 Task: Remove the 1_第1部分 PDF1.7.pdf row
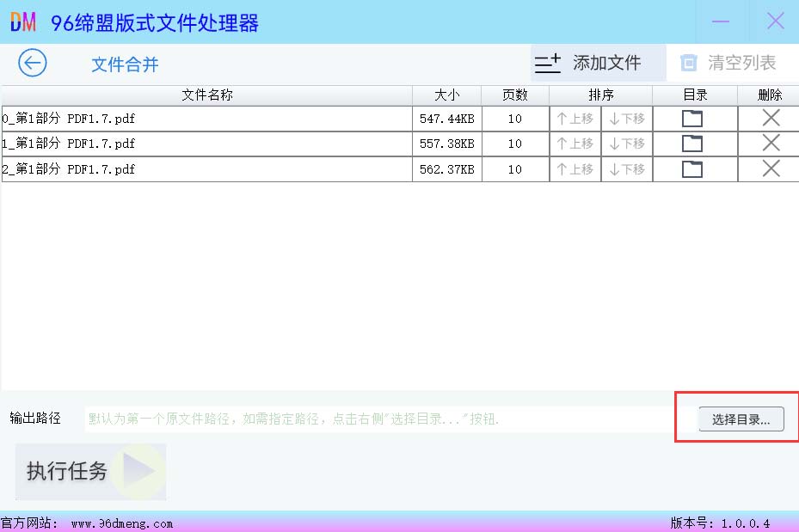point(771,144)
